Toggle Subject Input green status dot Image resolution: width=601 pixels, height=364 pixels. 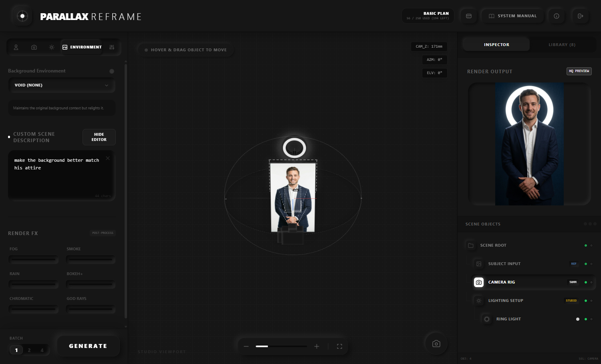coord(585,263)
